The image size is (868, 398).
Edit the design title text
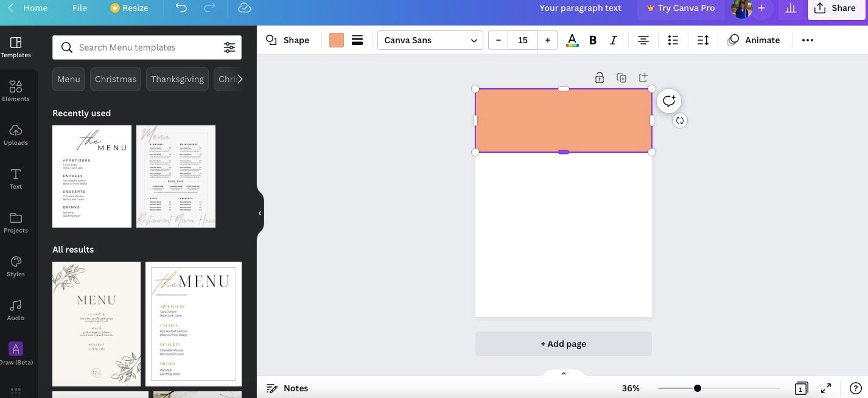click(x=580, y=8)
